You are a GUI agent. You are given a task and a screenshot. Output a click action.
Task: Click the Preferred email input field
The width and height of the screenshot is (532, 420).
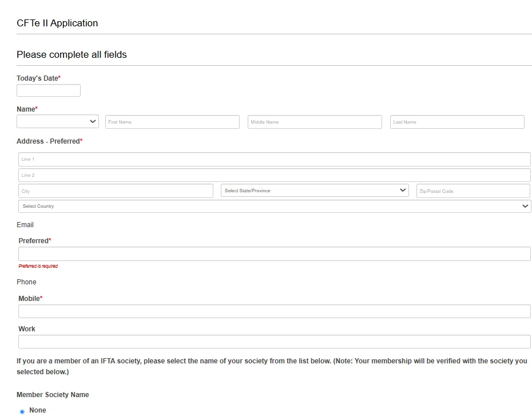pyautogui.click(x=275, y=253)
